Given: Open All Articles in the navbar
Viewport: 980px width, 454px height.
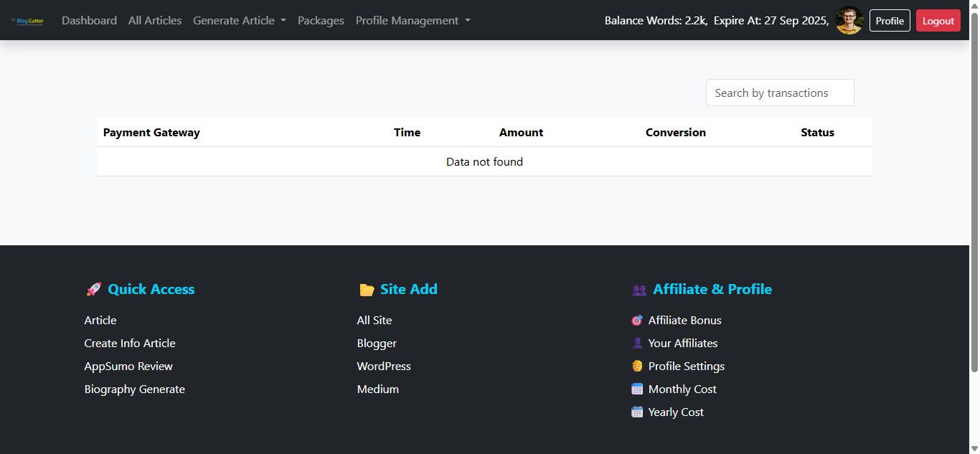Looking at the screenshot, I should tap(155, 21).
